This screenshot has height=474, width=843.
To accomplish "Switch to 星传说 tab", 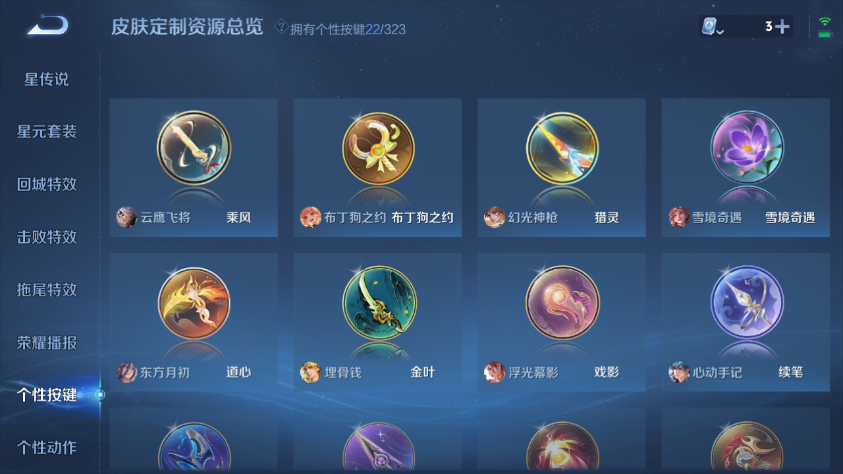I will [47, 80].
